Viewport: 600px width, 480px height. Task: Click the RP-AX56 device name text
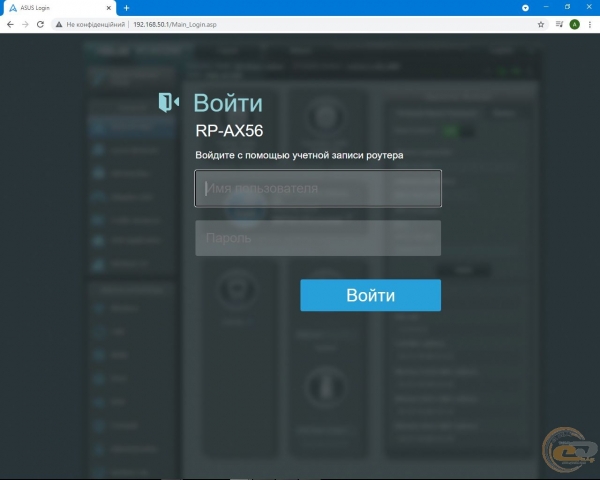click(x=229, y=131)
